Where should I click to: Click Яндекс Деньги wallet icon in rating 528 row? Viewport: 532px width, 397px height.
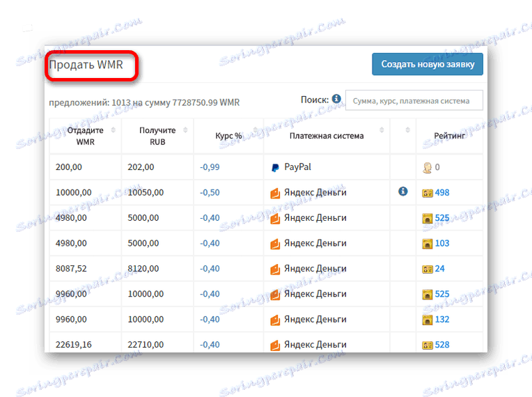pos(275,345)
